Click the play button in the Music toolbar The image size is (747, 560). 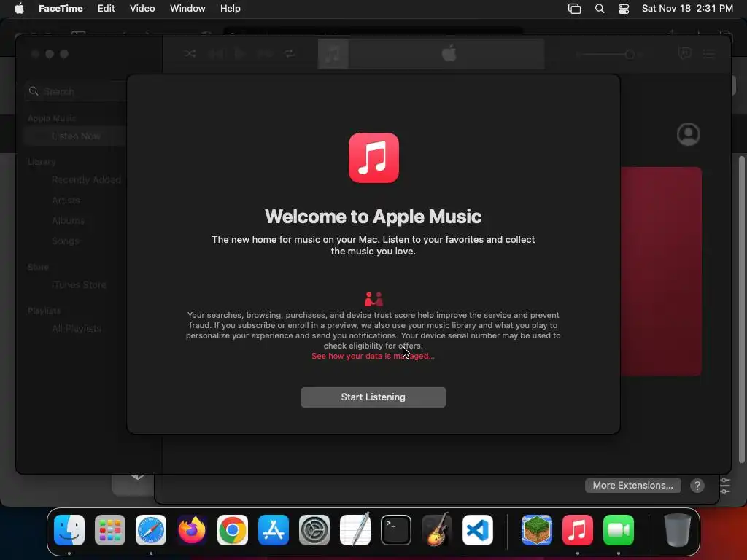[x=239, y=54]
